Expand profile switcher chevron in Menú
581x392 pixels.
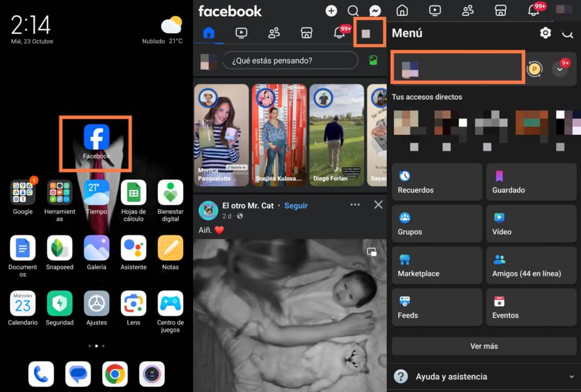[560, 69]
